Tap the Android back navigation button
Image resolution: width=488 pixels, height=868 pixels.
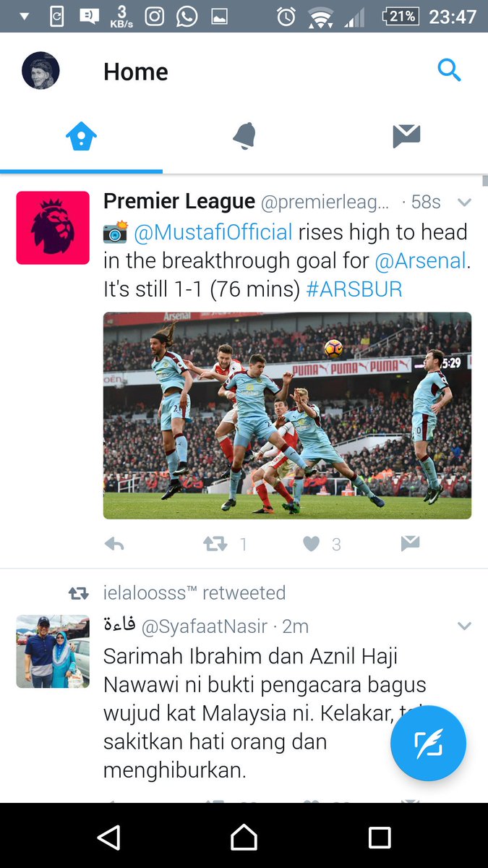point(108,838)
